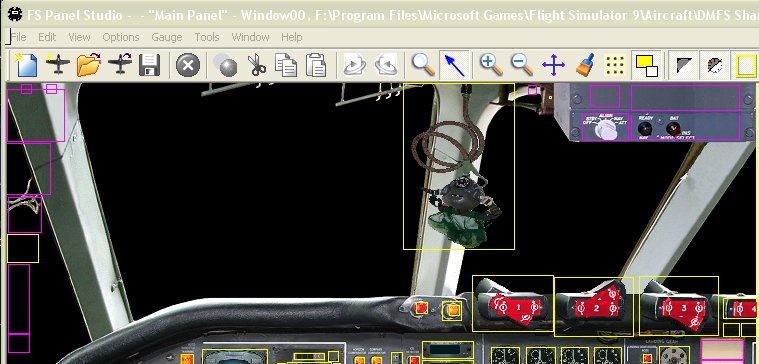This screenshot has height=364, width=759.
Task: Open the Gauge menu
Action: pos(167,37)
